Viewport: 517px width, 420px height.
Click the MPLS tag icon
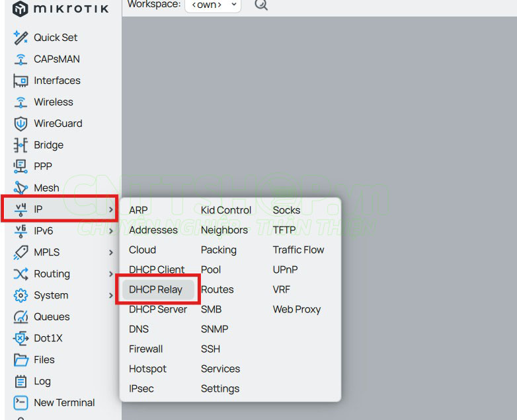tap(20, 252)
